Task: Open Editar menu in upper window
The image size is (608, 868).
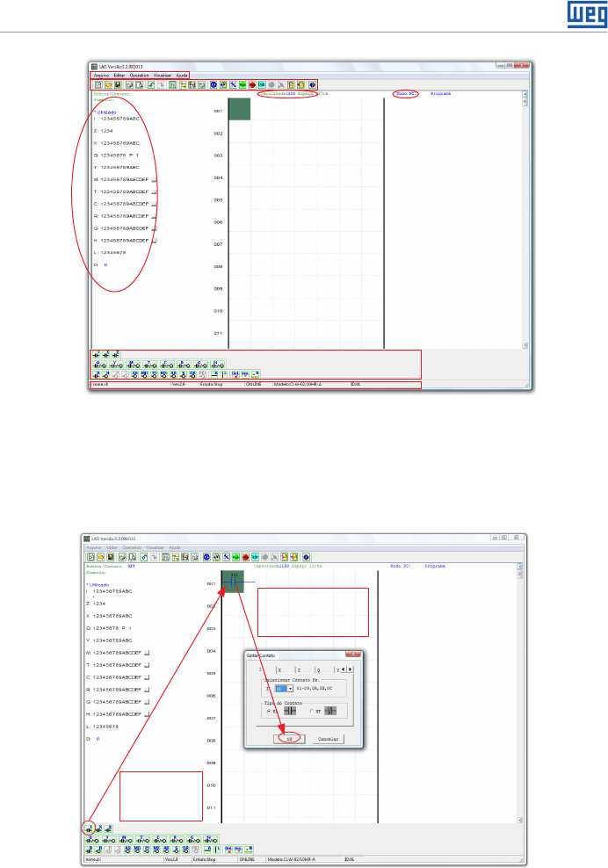Action: coord(119,76)
